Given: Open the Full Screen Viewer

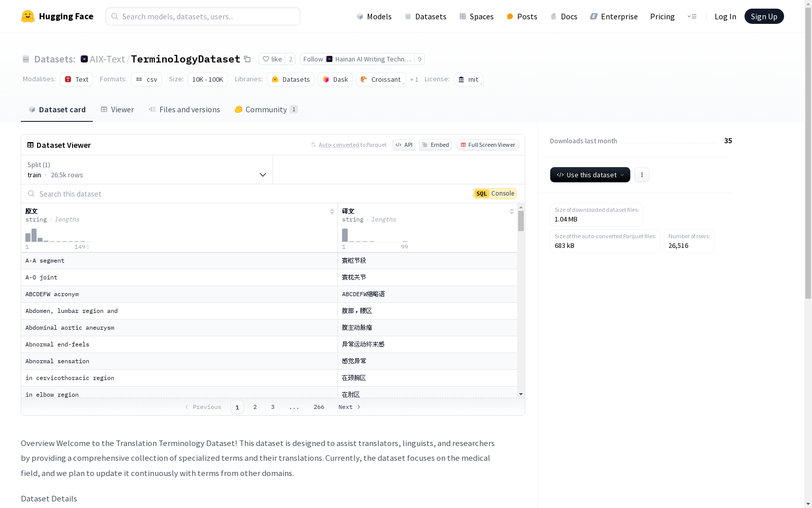Looking at the screenshot, I should pos(488,145).
